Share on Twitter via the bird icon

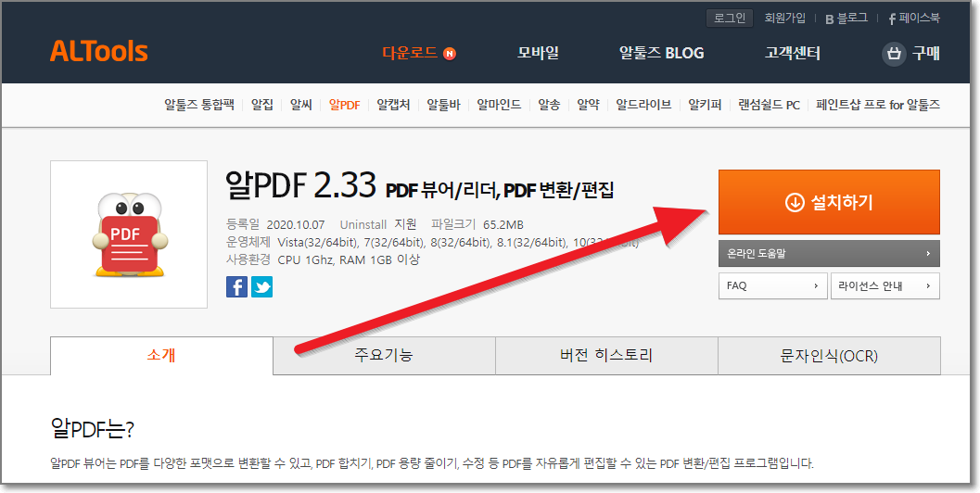(x=261, y=286)
